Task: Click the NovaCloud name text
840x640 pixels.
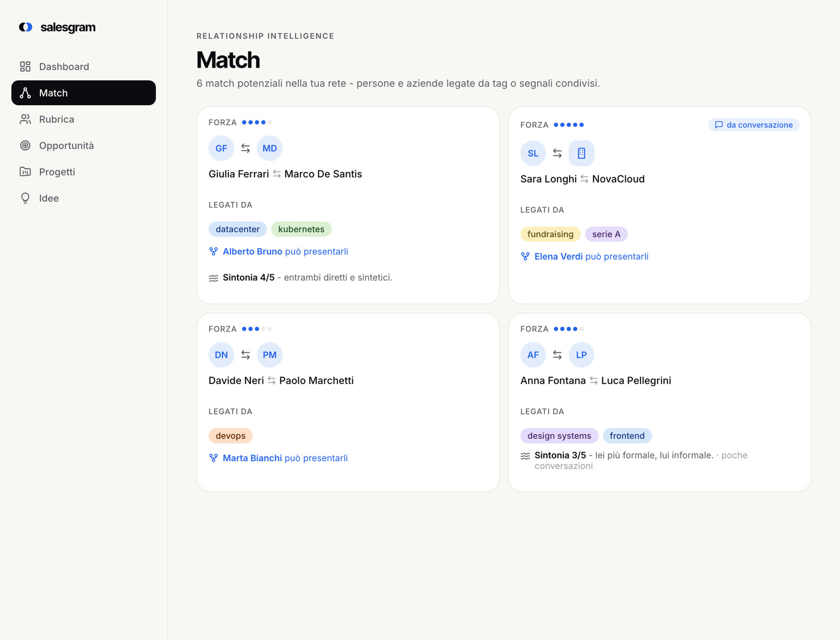Action: click(x=618, y=179)
